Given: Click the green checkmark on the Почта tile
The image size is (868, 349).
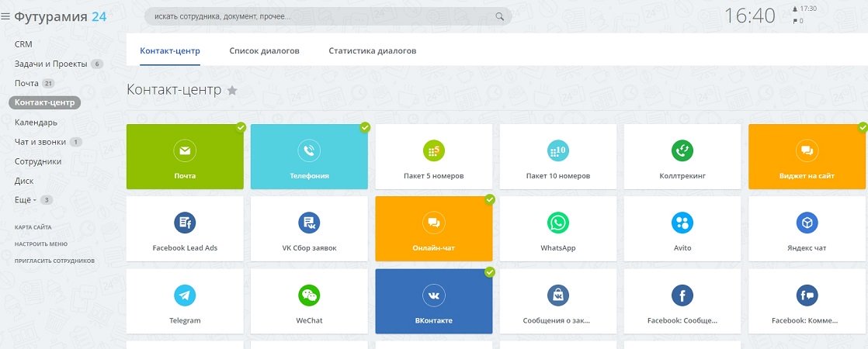Looking at the screenshot, I should coord(240,127).
